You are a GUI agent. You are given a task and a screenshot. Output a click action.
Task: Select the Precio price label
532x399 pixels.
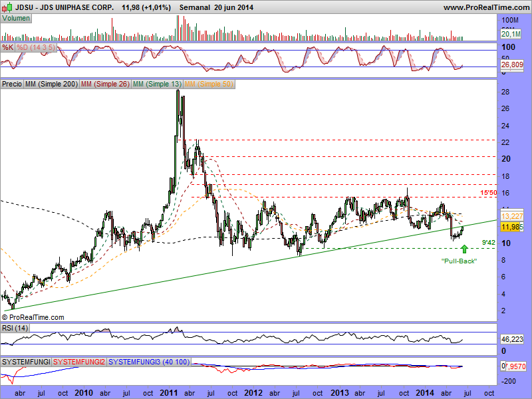pos(12,84)
